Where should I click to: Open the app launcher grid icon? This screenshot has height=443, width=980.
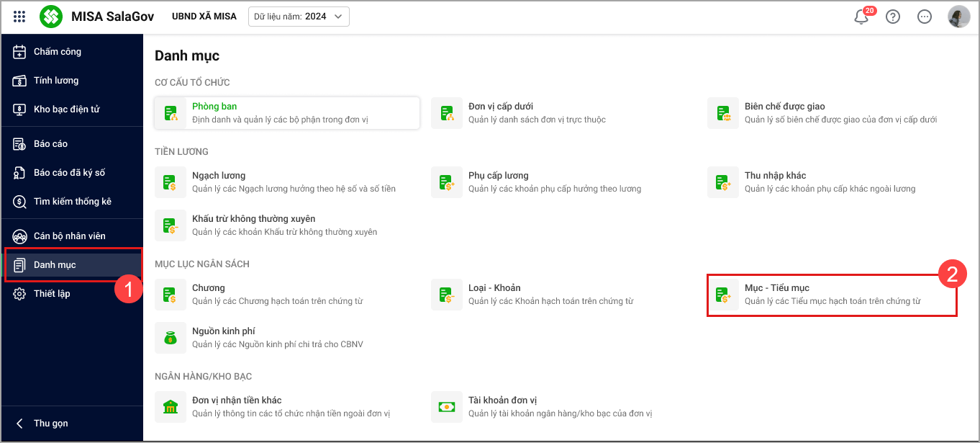[19, 17]
